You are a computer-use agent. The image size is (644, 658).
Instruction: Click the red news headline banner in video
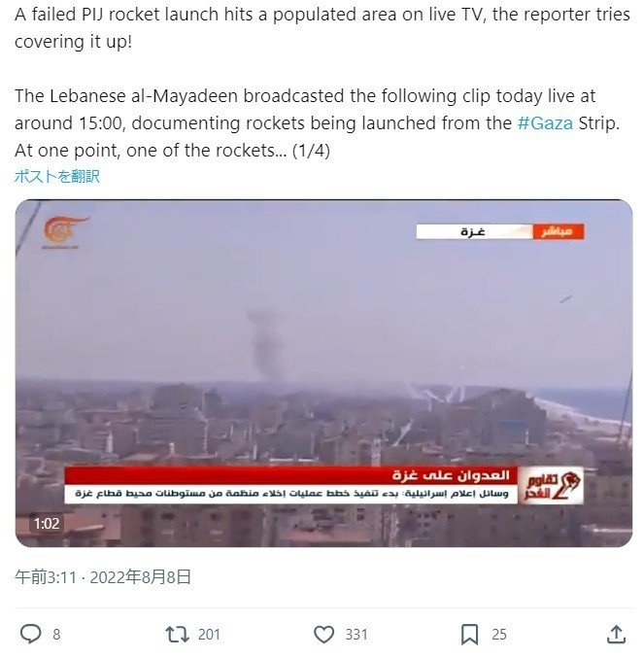coord(291,475)
